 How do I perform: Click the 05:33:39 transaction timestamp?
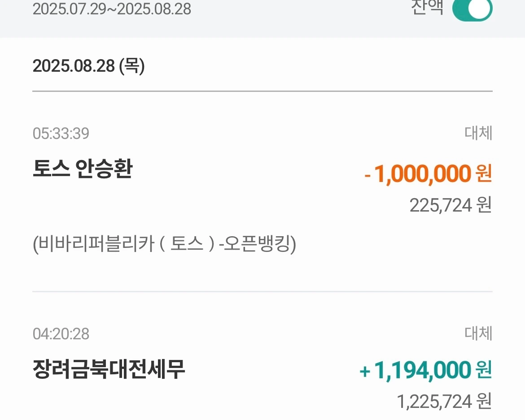[x=61, y=134]
